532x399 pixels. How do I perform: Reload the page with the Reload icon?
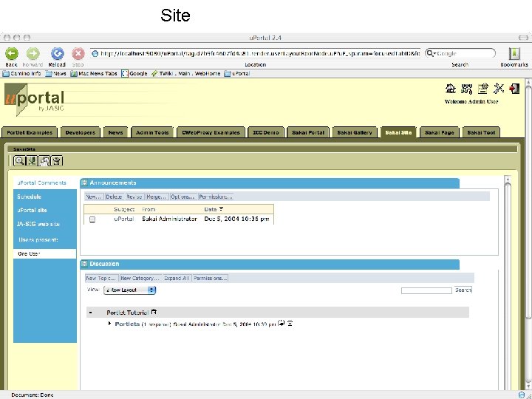tap(58, 54)
